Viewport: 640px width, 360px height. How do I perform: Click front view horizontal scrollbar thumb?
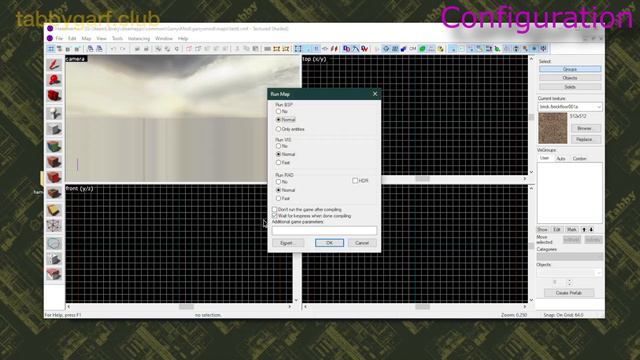tap(186, 306)
